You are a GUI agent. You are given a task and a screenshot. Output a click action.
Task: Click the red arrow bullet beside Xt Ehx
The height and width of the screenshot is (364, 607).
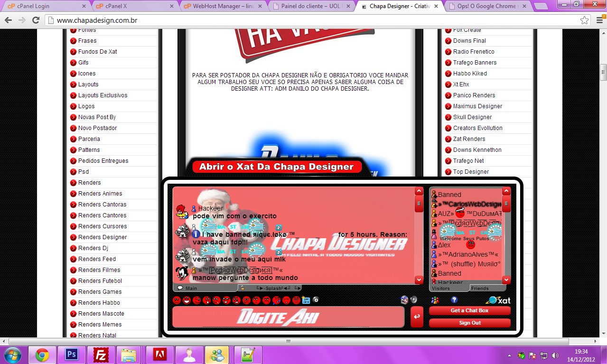[448, 84]
